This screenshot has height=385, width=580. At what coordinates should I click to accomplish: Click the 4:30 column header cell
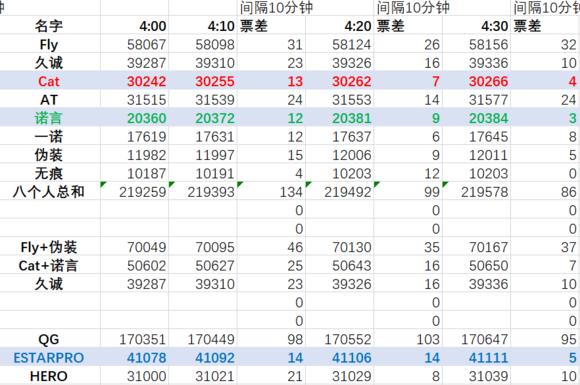point(476,26)
